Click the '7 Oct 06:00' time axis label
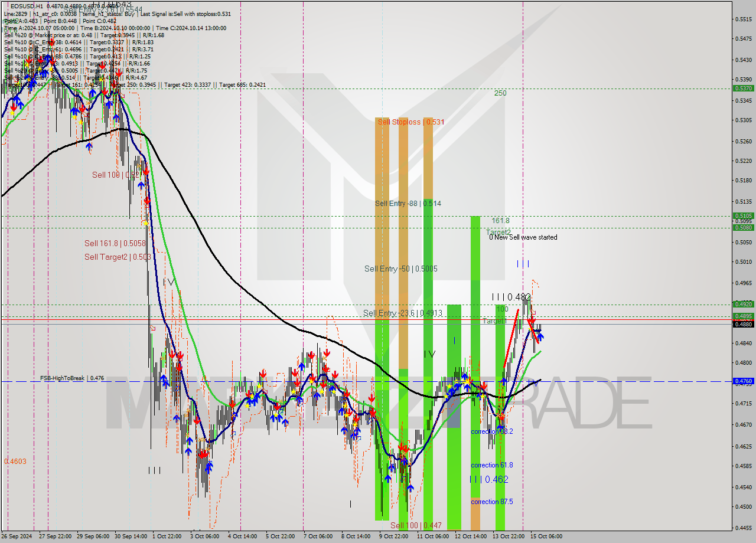The height and width of the screenshot is (543, 756). [x=318, y=537]
